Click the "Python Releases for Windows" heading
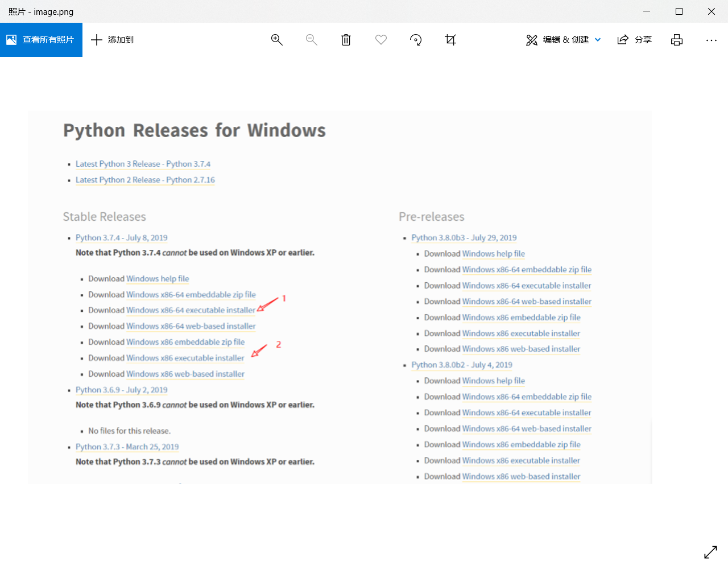The height and width of the screenshot is (569, 728). [x=195, y=130]
